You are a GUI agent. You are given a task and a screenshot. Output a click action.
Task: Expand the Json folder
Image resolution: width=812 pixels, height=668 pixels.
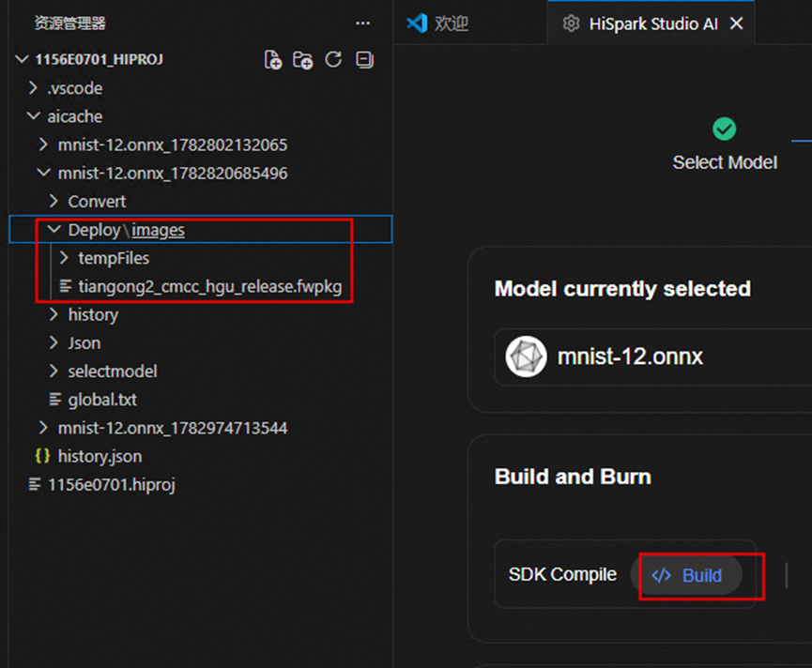click(54, 342)
